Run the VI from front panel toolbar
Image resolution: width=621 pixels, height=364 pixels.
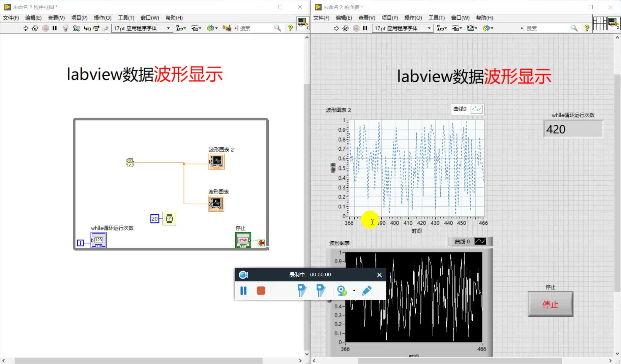click(336, 28)
